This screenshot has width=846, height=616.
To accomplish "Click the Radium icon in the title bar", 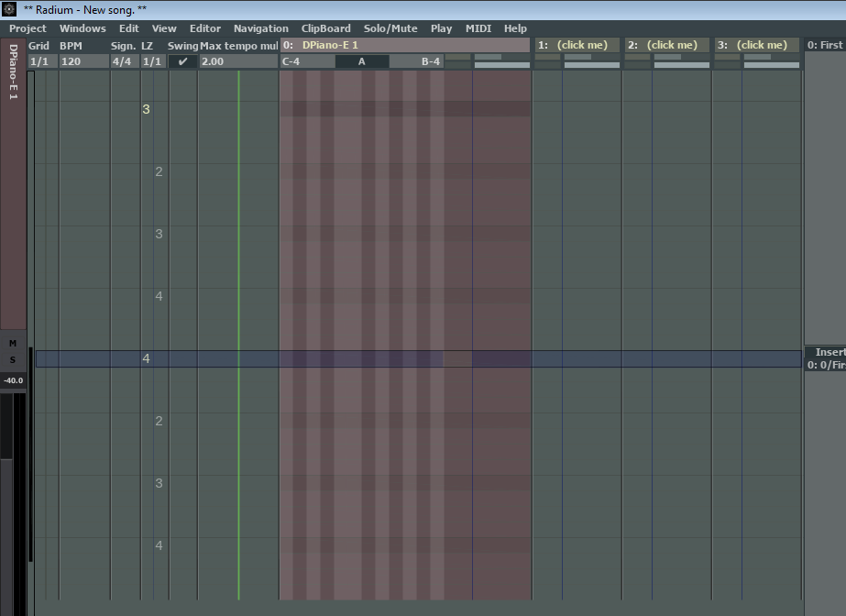I will (8, 8).
